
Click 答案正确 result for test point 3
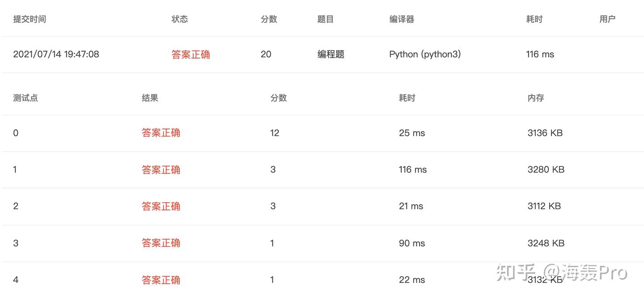point(161,243)
